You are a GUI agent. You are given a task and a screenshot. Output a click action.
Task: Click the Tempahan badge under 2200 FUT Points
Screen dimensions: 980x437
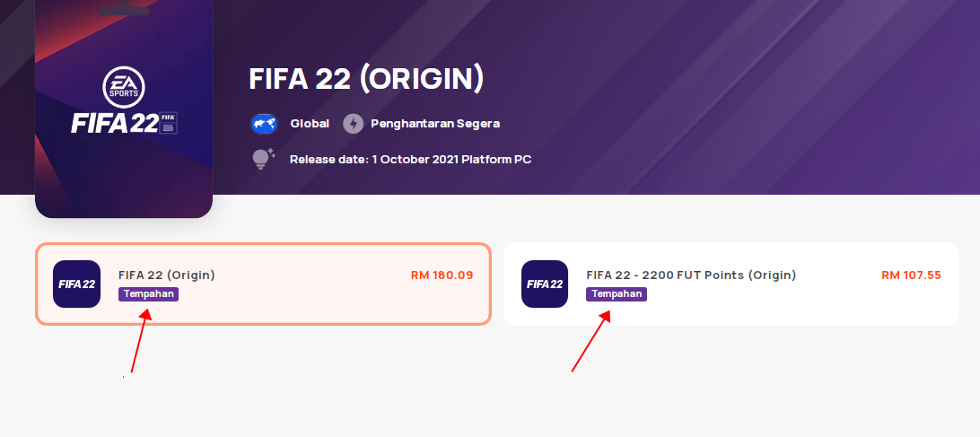point(617,293)
